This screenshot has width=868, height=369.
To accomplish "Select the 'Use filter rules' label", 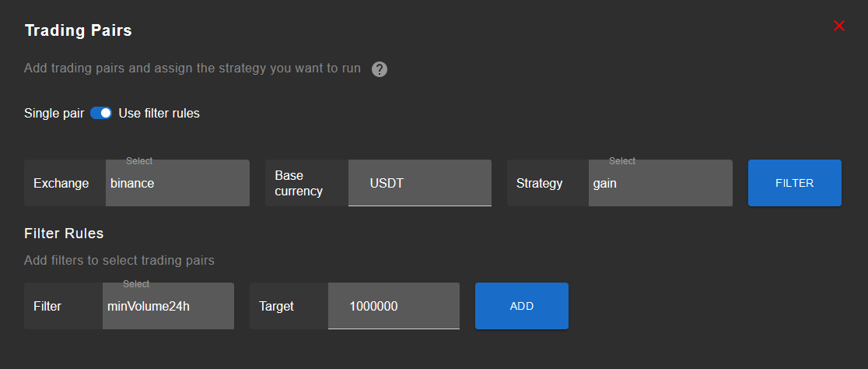I will [x=159, y=114].
